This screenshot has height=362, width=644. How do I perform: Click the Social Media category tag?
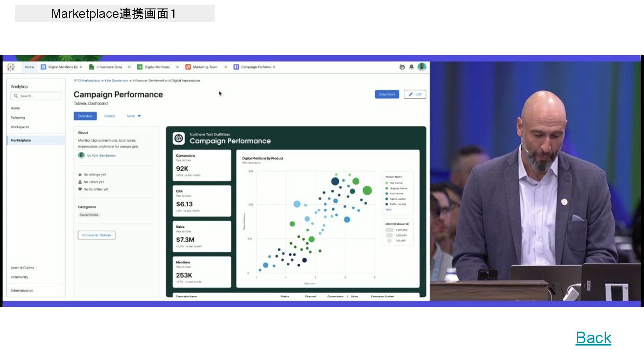tap(89, 215)
